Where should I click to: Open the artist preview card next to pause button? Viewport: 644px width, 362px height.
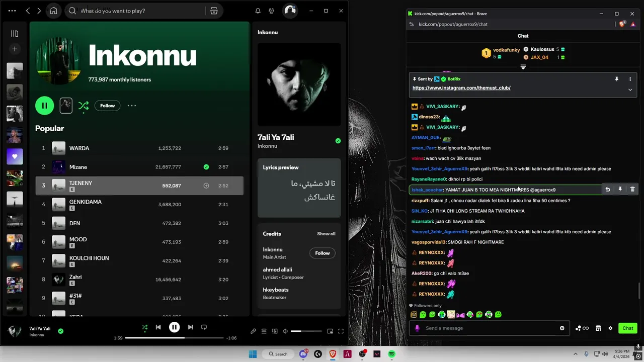point(66,105)
